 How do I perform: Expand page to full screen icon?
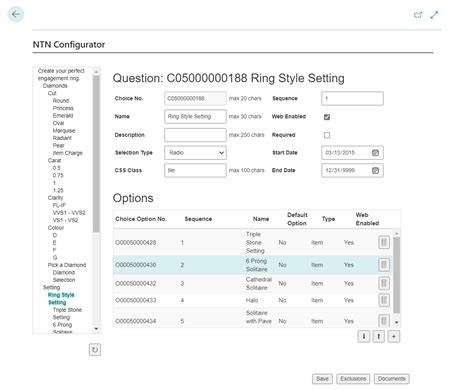(434, 15)
